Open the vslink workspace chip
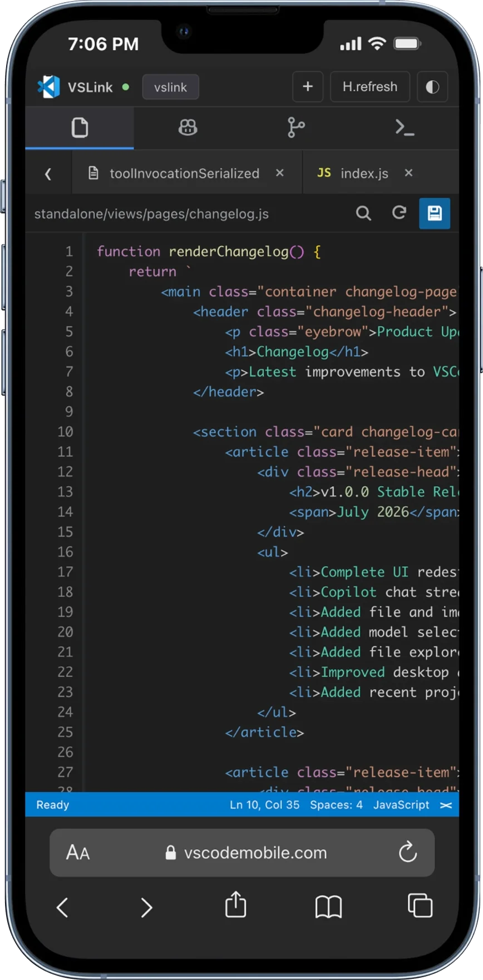 [x=170, y=87]
